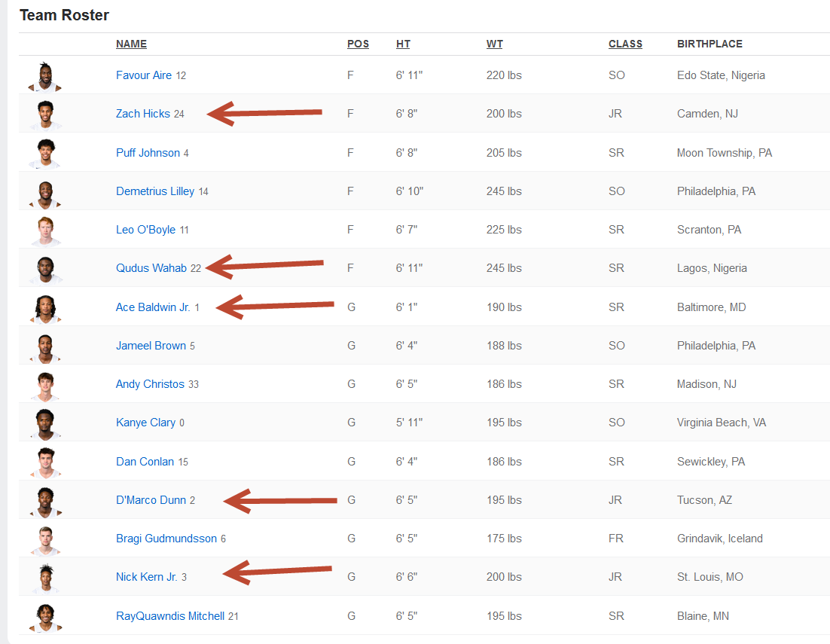
Task: Sort roster by POS column
Action: [358, 44]
